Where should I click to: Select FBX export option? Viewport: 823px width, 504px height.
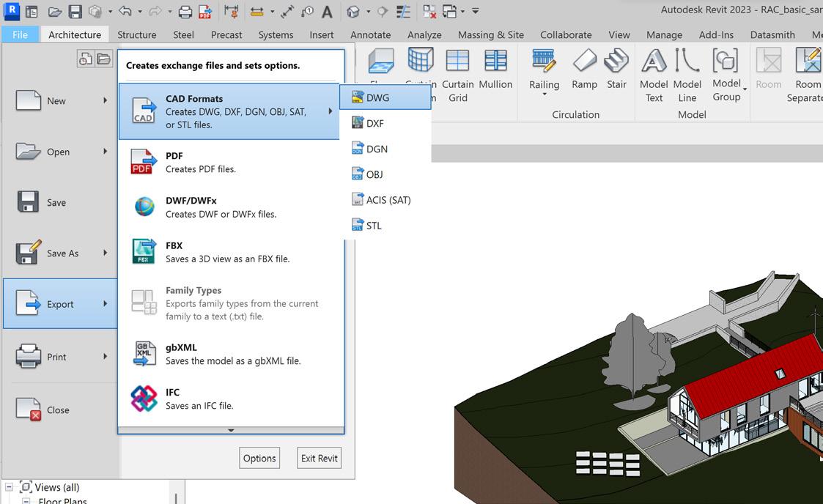click(231, 252)
